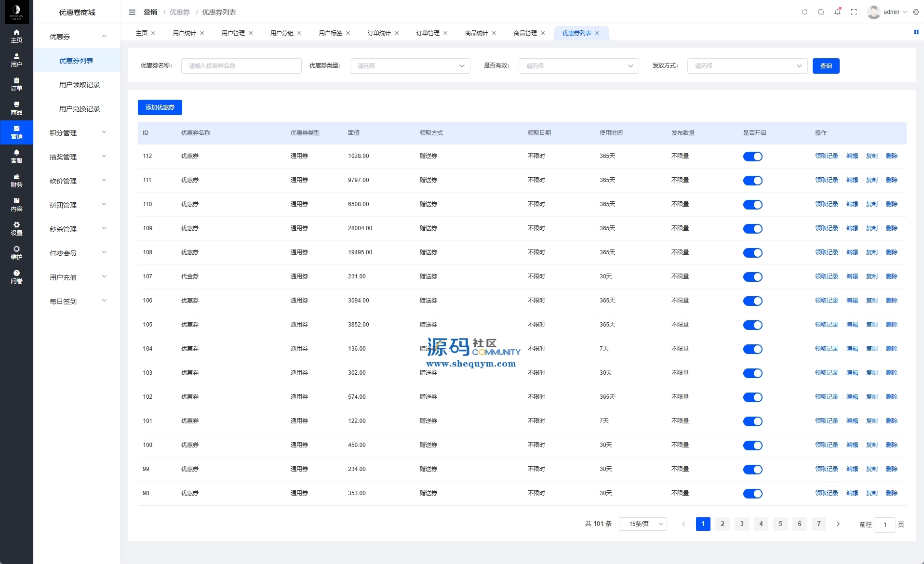Open the notification bell
The height and width of the screenshot is (564, 924).
coord(837,12)
